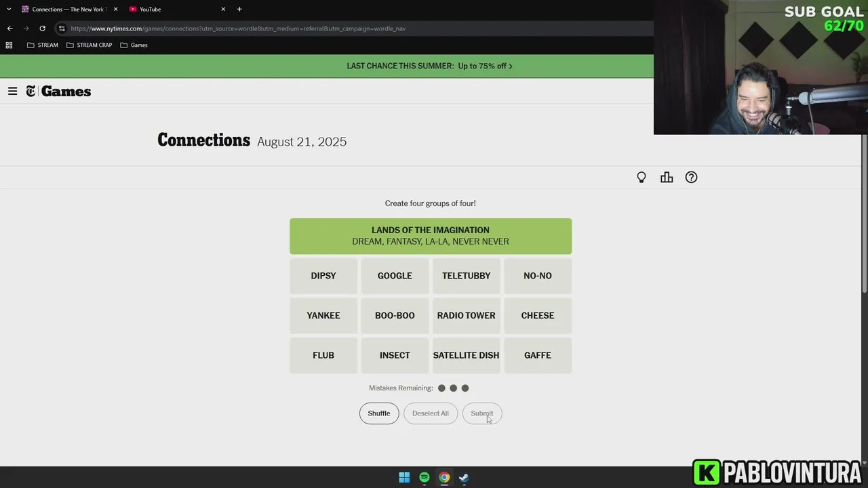This screenshot has height=488, width=868.
Task: Click the Create four groups of four text
Action: coord(431,203)
